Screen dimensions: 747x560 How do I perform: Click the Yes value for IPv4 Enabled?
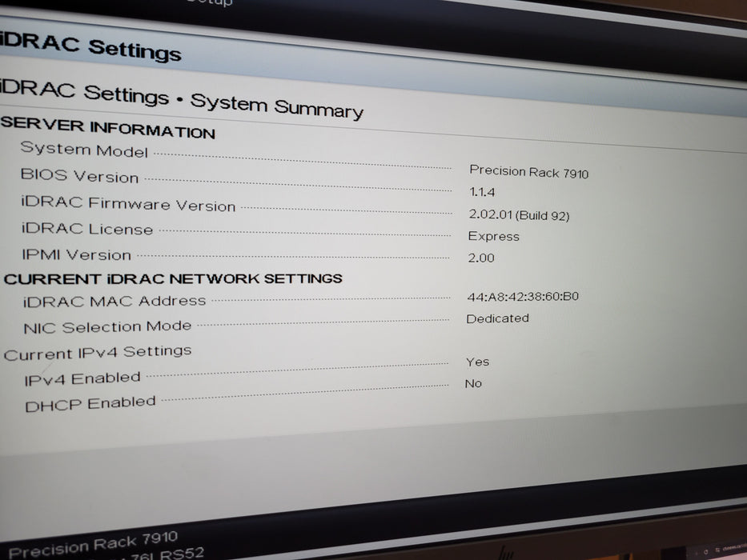(477, 362)
